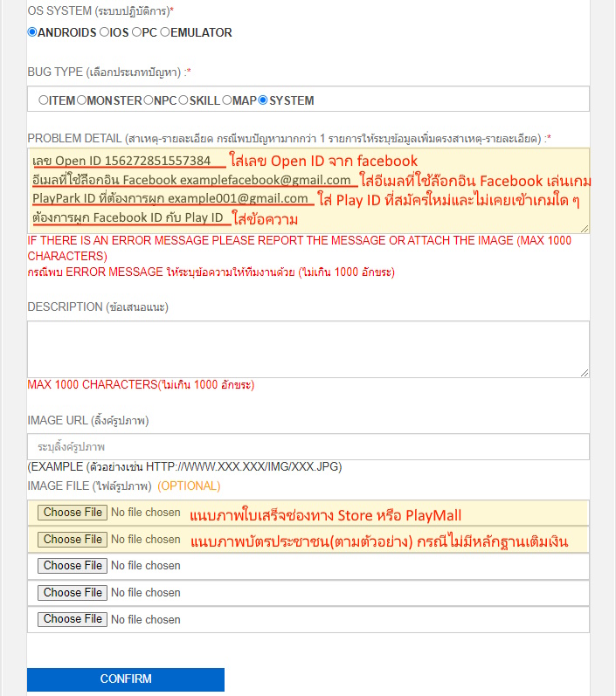Viewport: 616px width, 696px height.
Task: Click the BUG TYPE label
Action: 109,72
